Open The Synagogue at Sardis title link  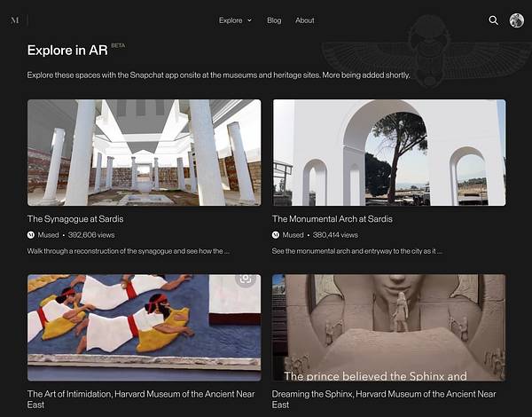click(75, 219)
